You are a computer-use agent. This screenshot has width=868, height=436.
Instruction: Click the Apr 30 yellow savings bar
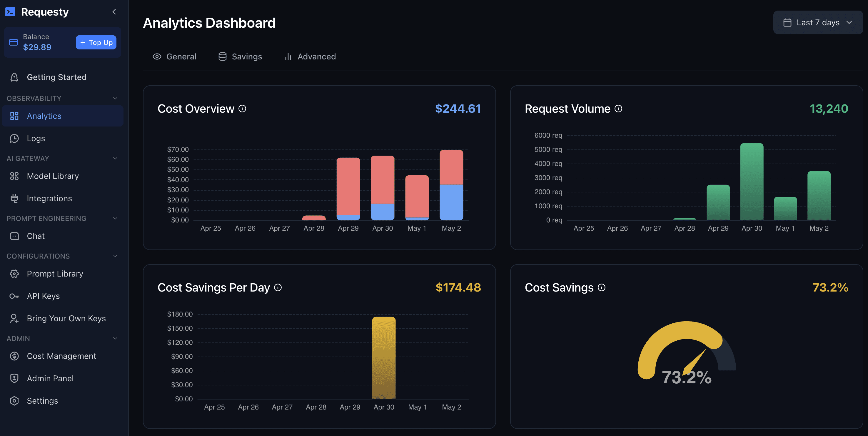click(x=384, y=357)
